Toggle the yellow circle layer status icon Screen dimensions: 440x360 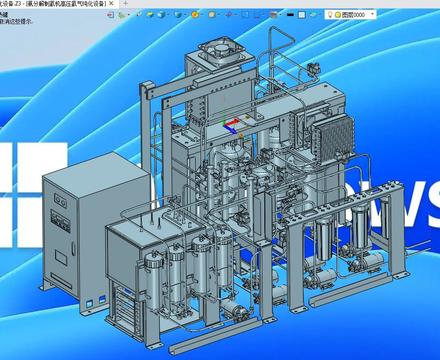pos(338,15)
